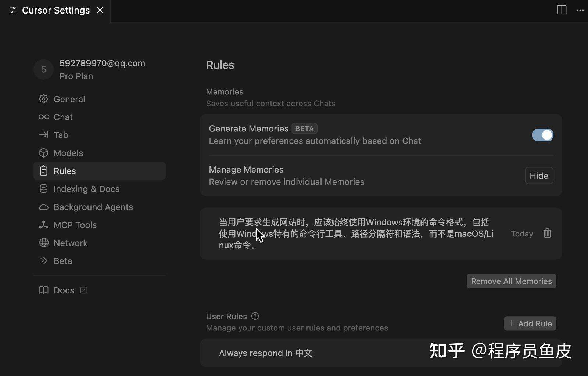Click the Models cube icon
This screenshot has width=588, height=376.
tap(44, 153)
